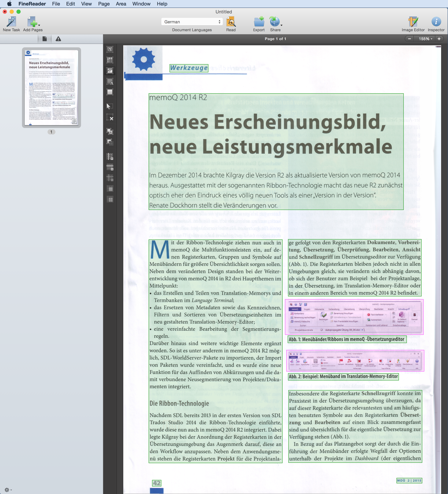Click the Read button in the toolbar

(x=231, y=24)
